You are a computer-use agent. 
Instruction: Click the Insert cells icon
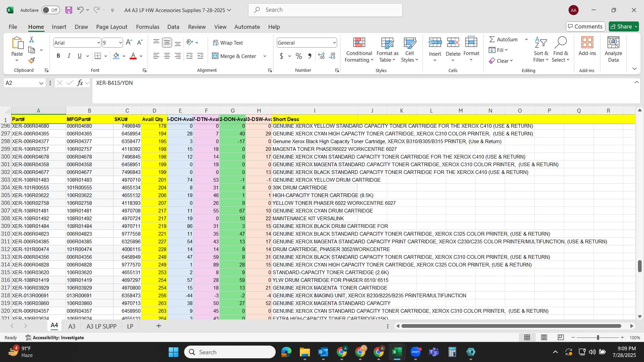435,43
